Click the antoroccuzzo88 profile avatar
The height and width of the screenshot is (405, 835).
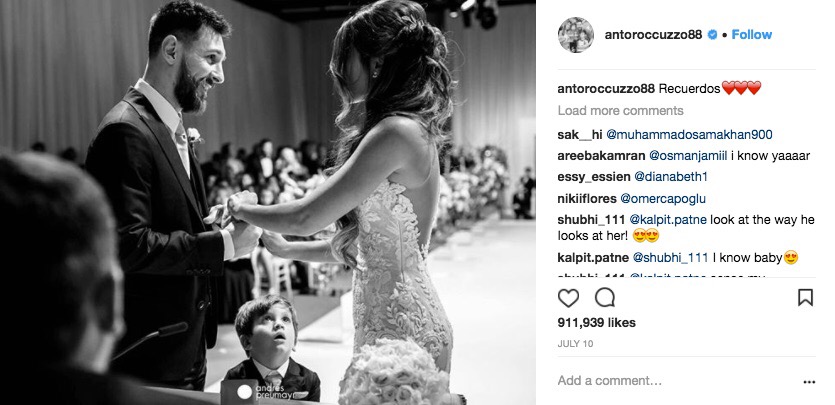tap(576, 35)
